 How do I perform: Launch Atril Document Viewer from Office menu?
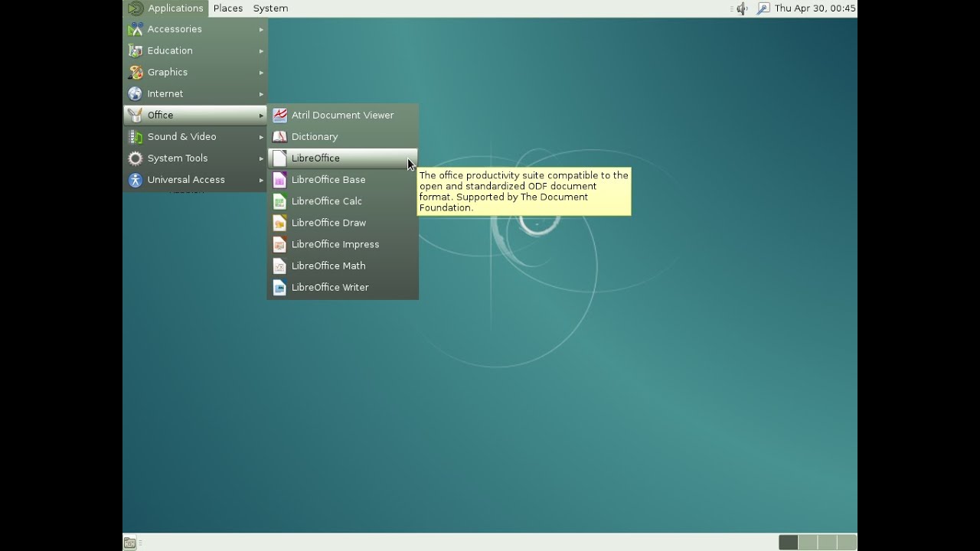(x=342, y=115)
